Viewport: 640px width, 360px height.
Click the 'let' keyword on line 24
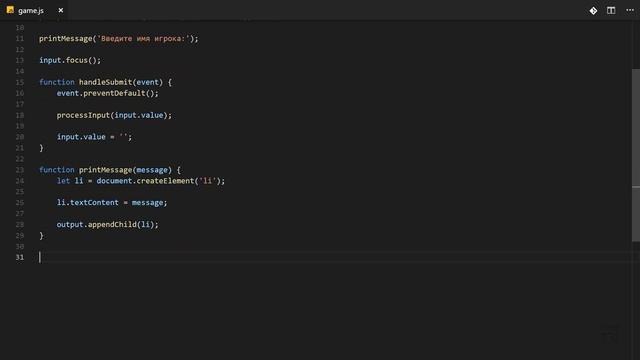pyautogui.click(x=63, y=181)
